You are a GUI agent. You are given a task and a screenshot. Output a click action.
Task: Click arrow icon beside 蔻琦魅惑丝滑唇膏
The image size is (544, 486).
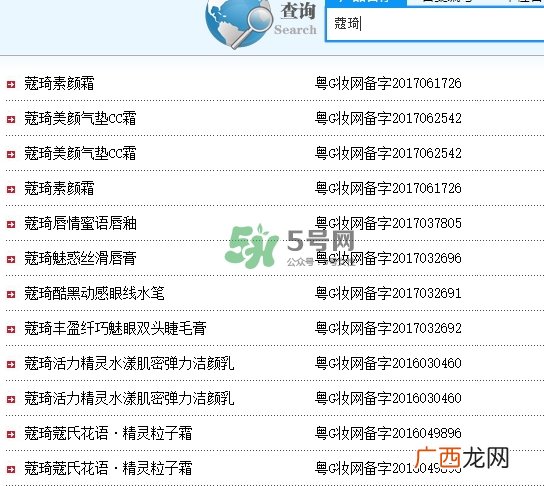click(11, 259)
